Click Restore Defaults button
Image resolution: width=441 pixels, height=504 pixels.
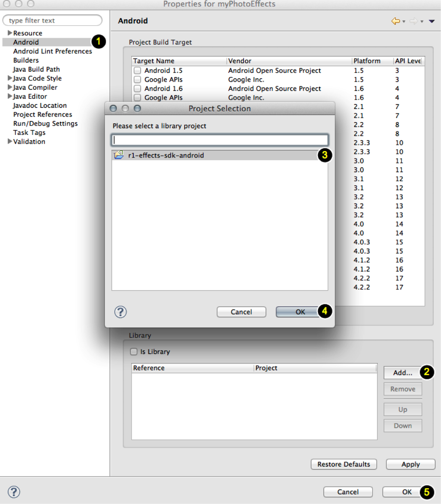point(344,464)
